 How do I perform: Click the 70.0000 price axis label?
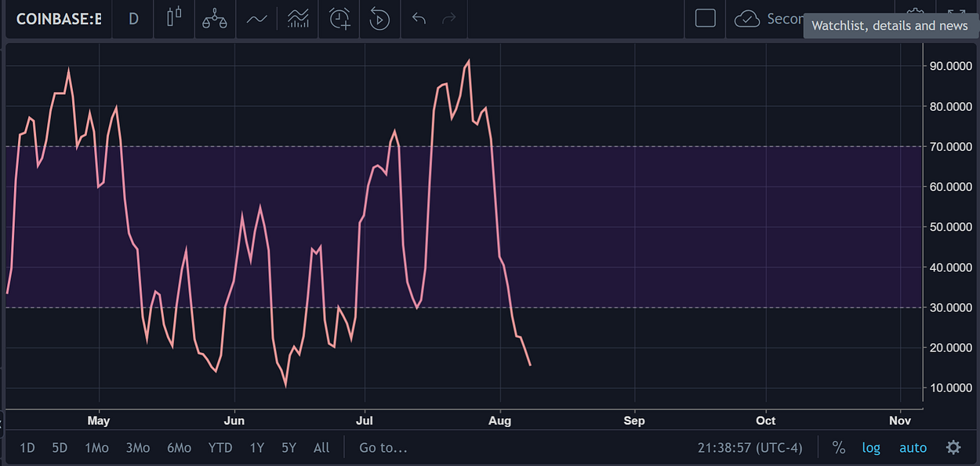[951, 147]
